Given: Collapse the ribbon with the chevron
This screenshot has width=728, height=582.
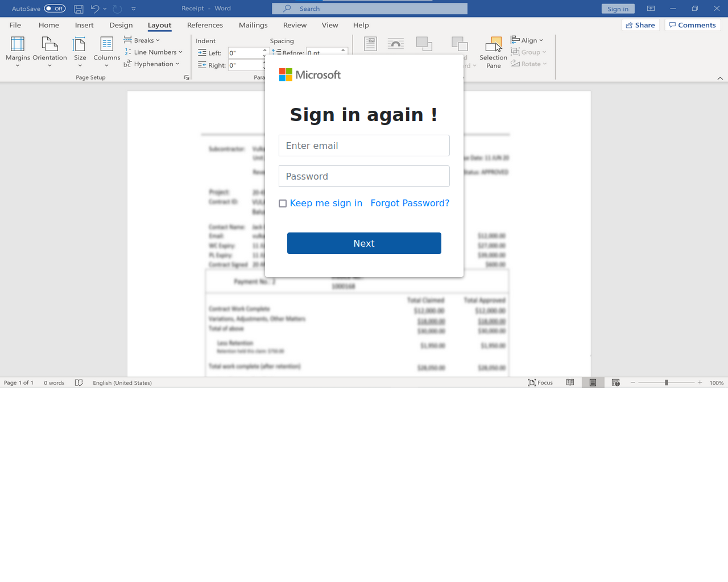Looking at the screenshot, I should [x=720, y=78].
